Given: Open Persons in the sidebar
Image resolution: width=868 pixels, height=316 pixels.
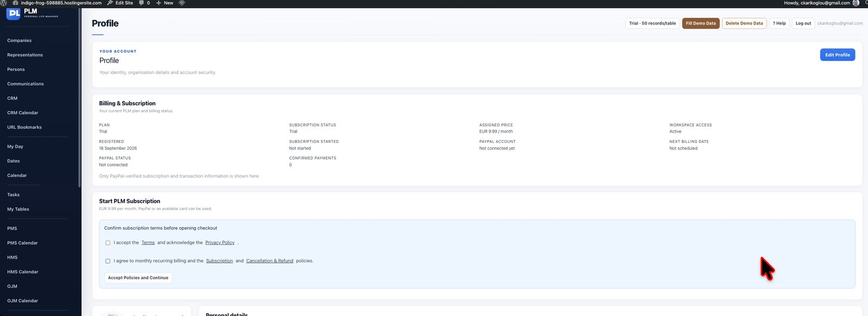Looking at the screenshot, I should tap(16, 69).
